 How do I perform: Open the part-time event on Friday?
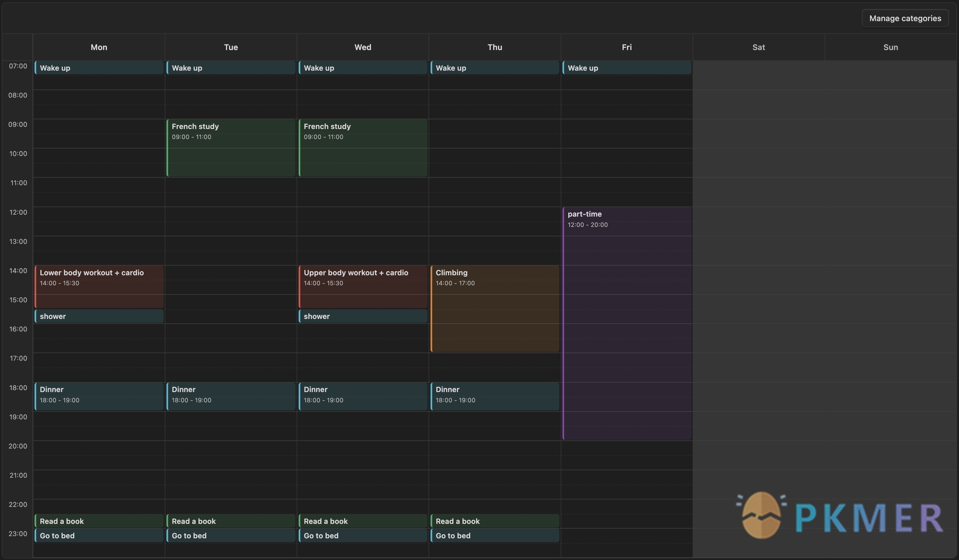click(x=627, y=323)
